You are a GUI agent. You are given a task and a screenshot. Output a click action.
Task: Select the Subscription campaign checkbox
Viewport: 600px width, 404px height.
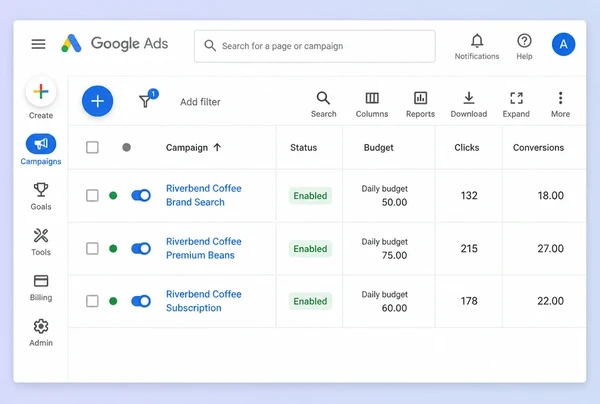(x=92, y=301)
